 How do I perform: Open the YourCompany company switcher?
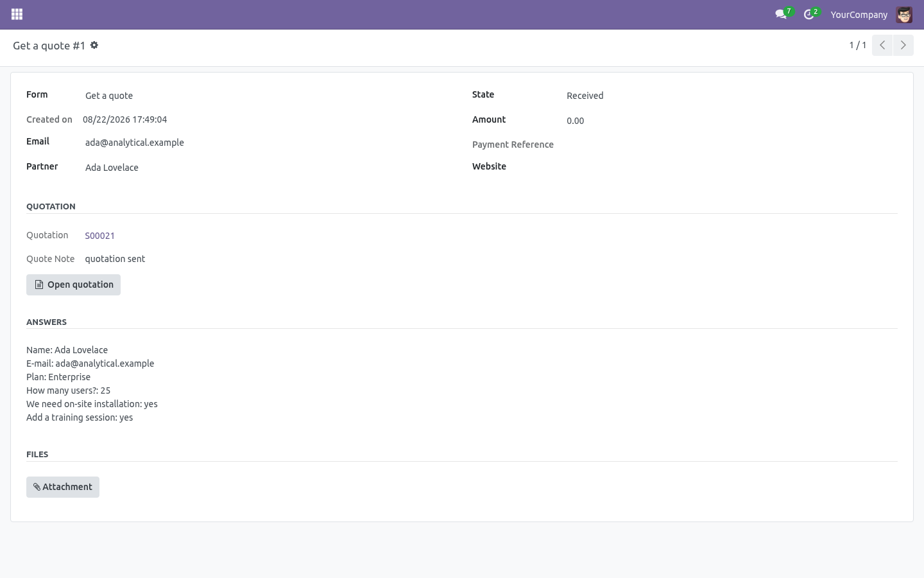(859, 14)
